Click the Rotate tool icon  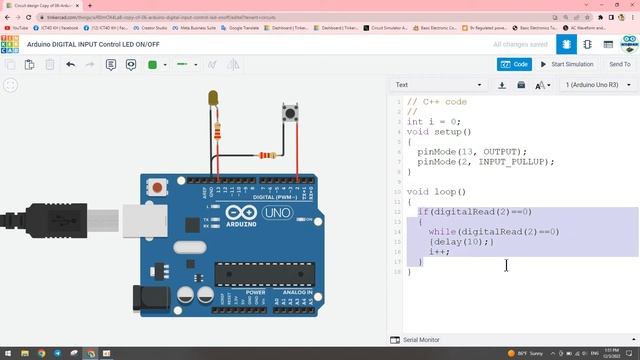click(212, 64)
